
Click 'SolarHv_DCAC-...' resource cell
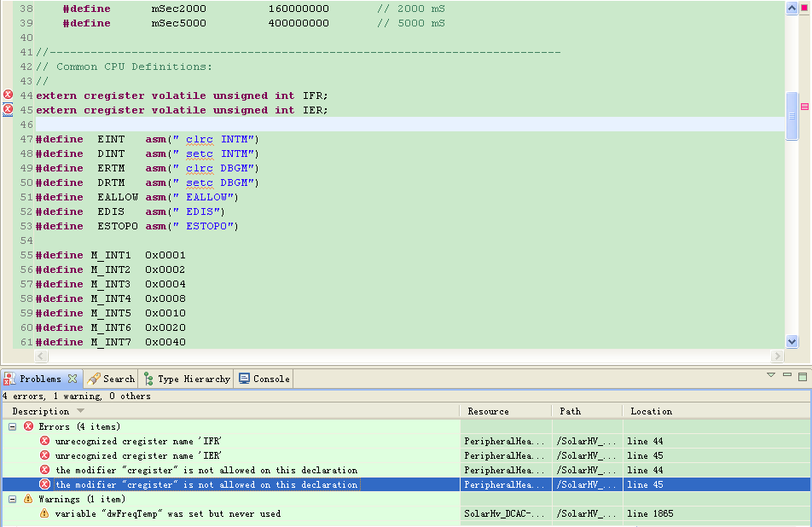click(x=504, y=513)
